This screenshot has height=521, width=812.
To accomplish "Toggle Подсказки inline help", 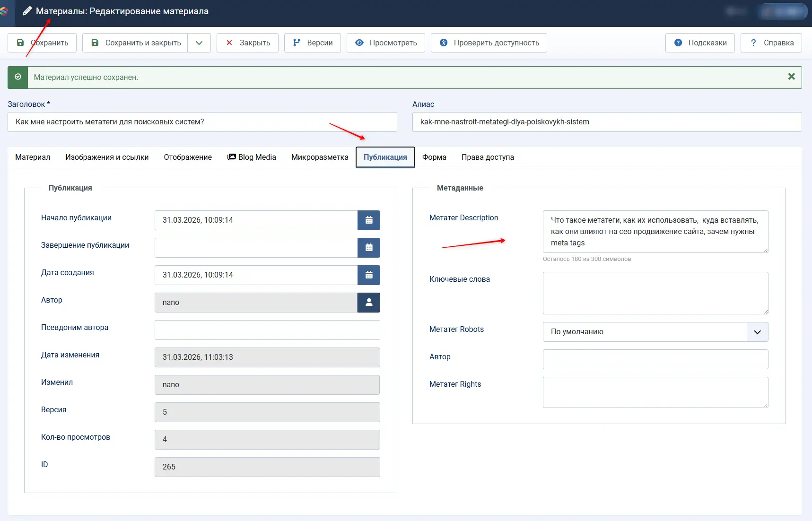I will point(700,43).
